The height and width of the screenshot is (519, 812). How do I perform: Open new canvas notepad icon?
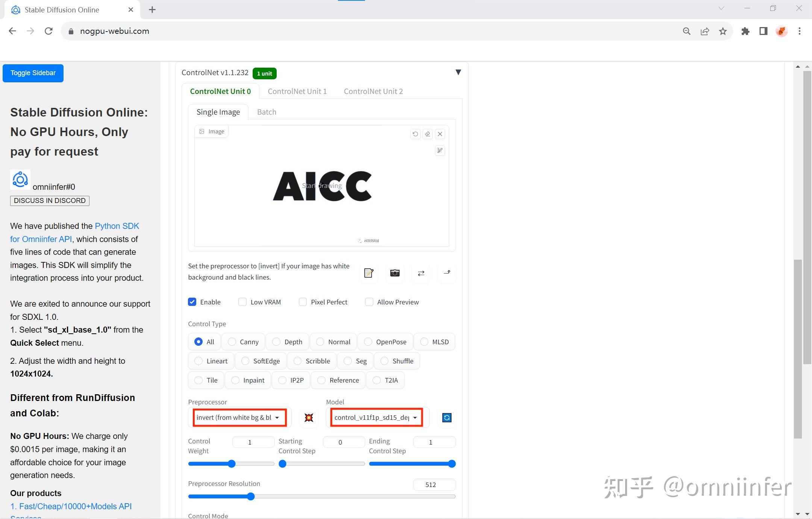click(368, 273)
